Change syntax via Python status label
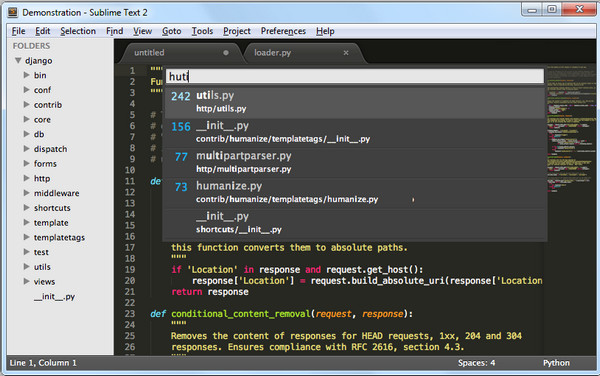The height and width of the screenshot is (376, 600). (x=556, y=363)
